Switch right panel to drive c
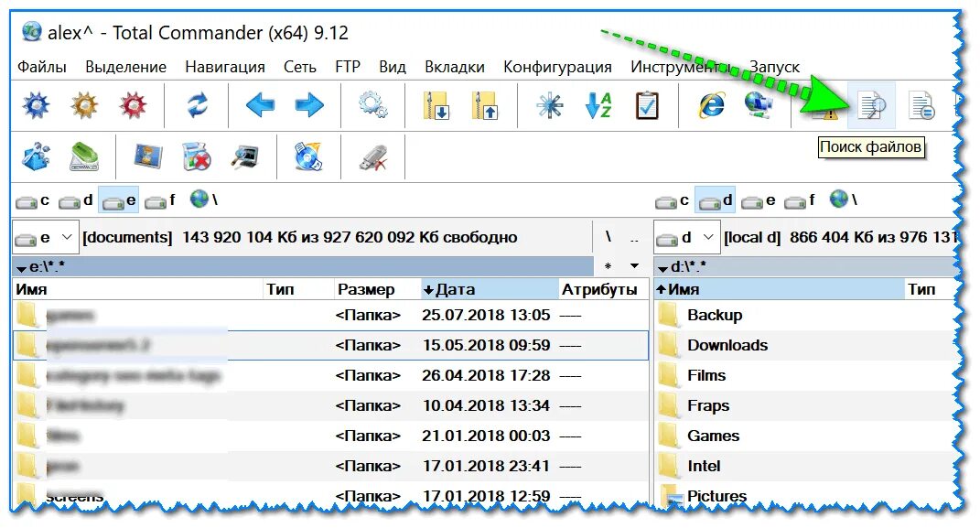Viewport: 980px width, 528px height. point(672,200)
